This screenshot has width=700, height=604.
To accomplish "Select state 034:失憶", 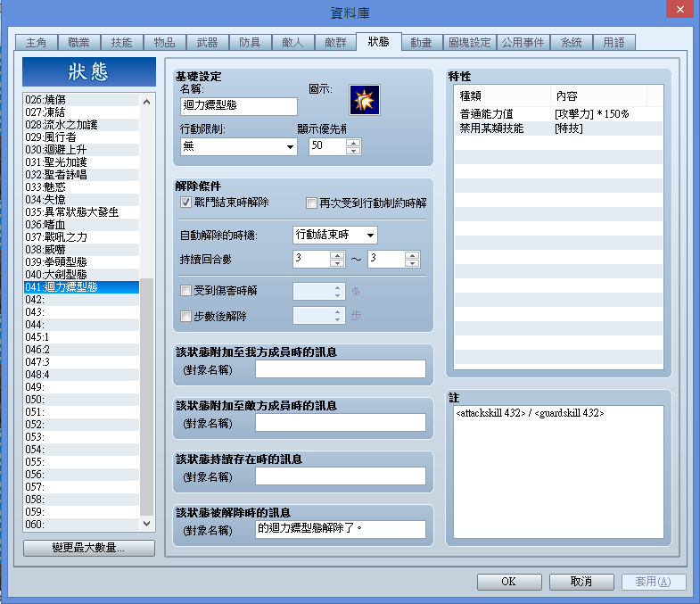I will click(x=82, y=200).
